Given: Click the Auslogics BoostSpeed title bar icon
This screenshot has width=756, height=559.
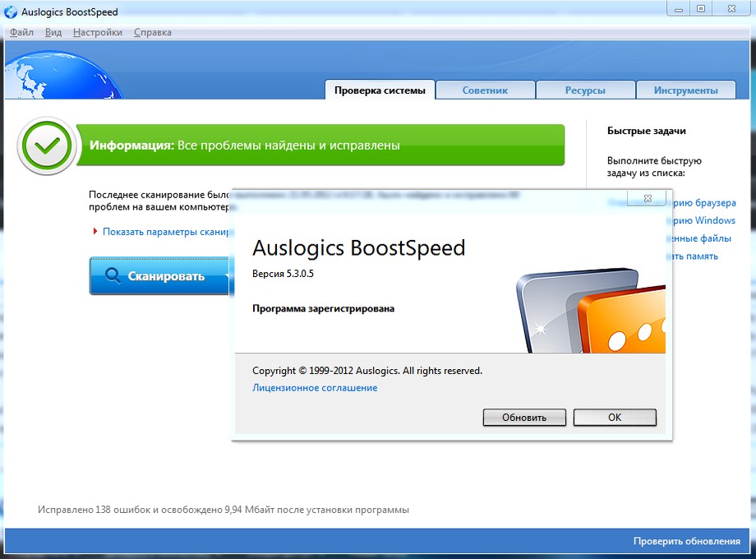Looking at the screenshot, I should pos(11,12).
